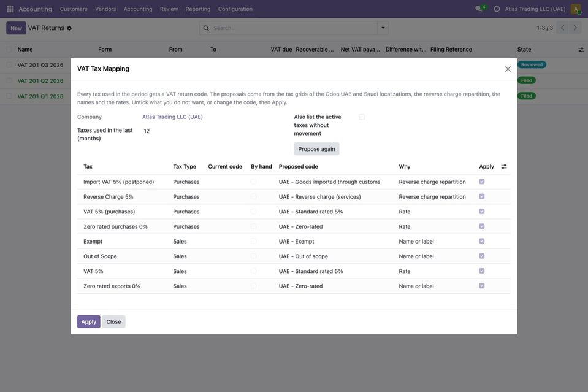Sort by the Proposed code column header
Viewport: 588px width, 392px height.
(298, 166)
